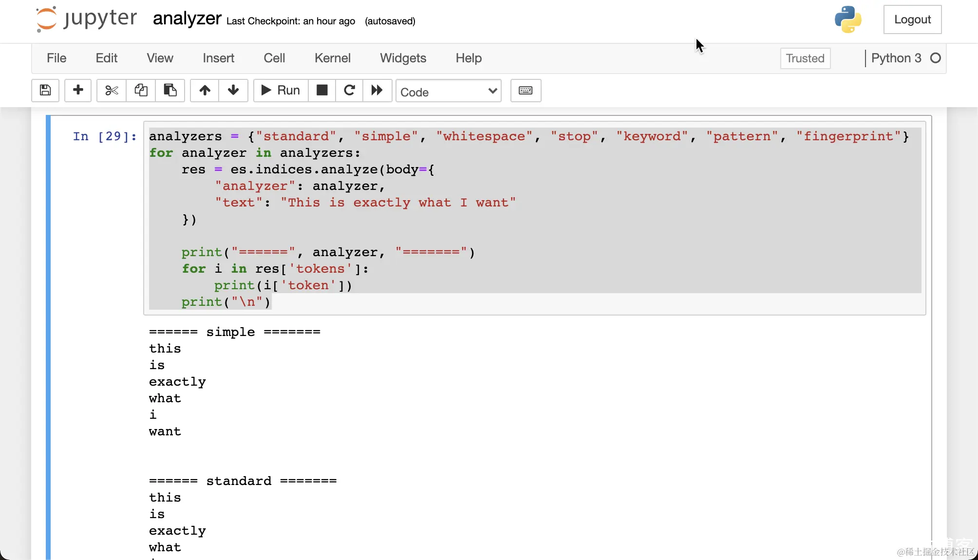Open the cell type Code dropdown

point(448,92)
